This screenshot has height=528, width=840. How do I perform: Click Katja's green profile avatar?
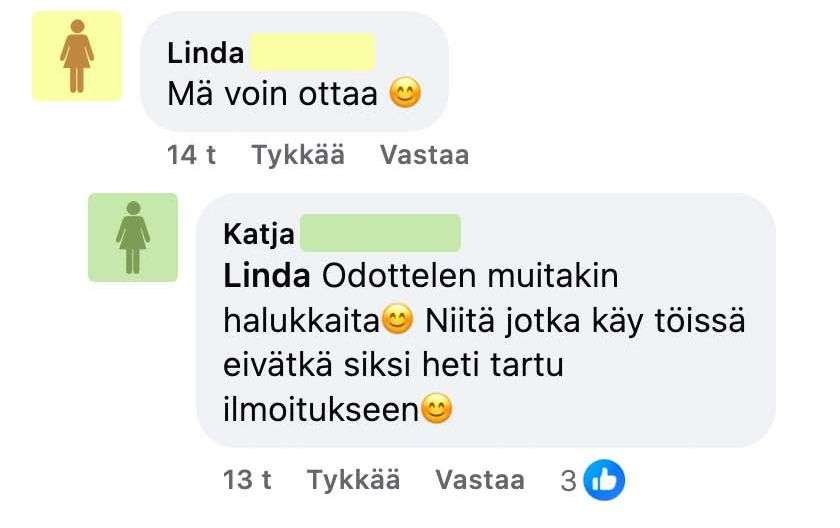click(133, 237)
